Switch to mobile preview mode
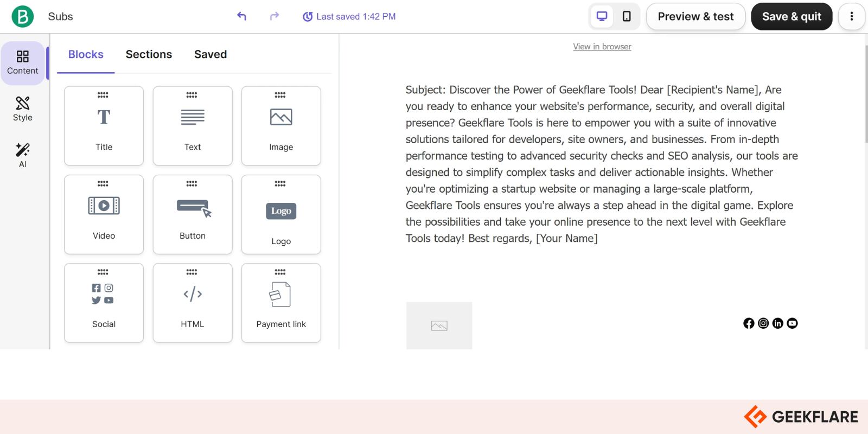868x434 pixels. click(627, 16)
